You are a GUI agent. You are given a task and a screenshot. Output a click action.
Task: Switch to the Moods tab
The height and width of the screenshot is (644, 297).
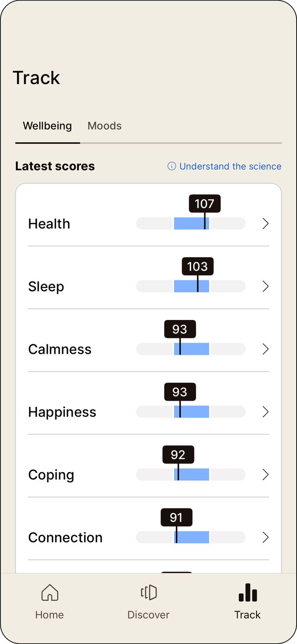point(104,126)
